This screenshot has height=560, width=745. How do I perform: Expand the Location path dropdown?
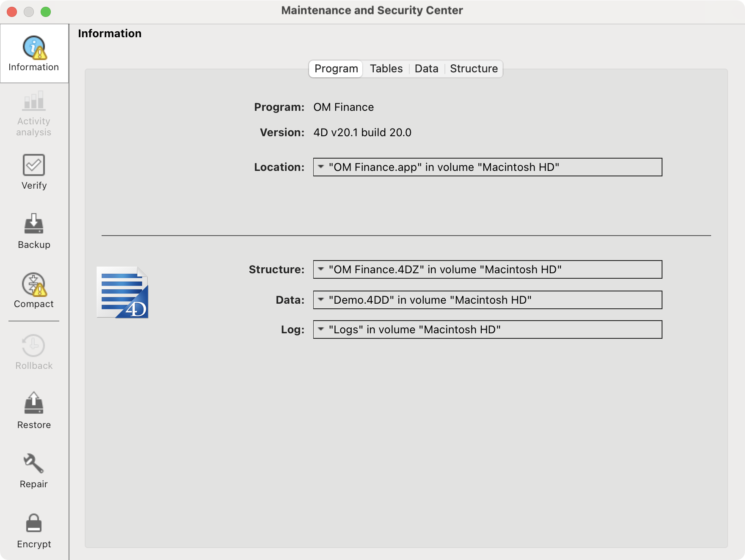tap(321, 167)
